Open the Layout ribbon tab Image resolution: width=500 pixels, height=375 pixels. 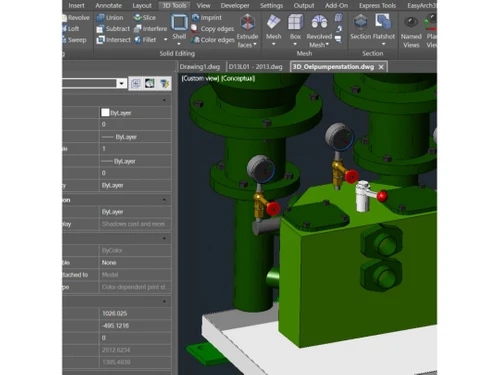coord(142,6)
